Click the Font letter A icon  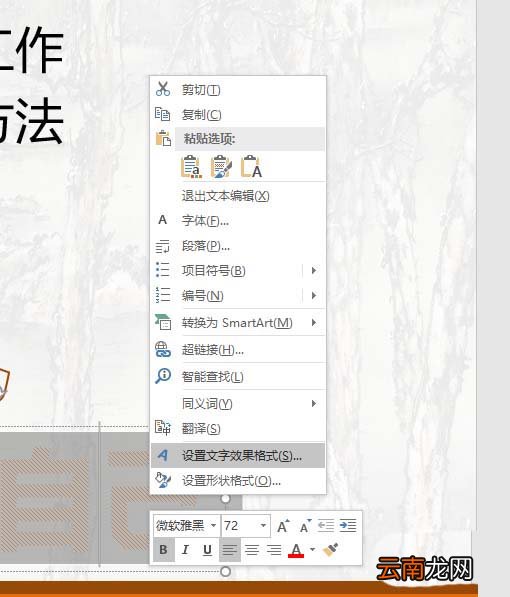(x=163, y=220)
